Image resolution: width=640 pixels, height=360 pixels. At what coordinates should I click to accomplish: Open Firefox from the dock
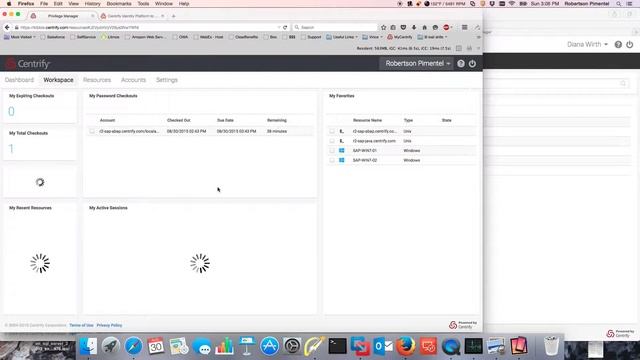[x=405, y=347]
